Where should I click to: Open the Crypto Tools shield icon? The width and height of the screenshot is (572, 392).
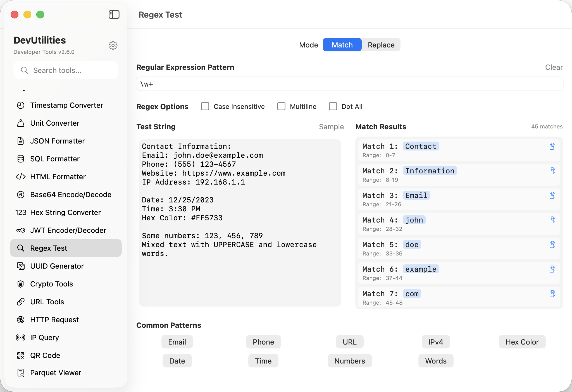(21, 284)
